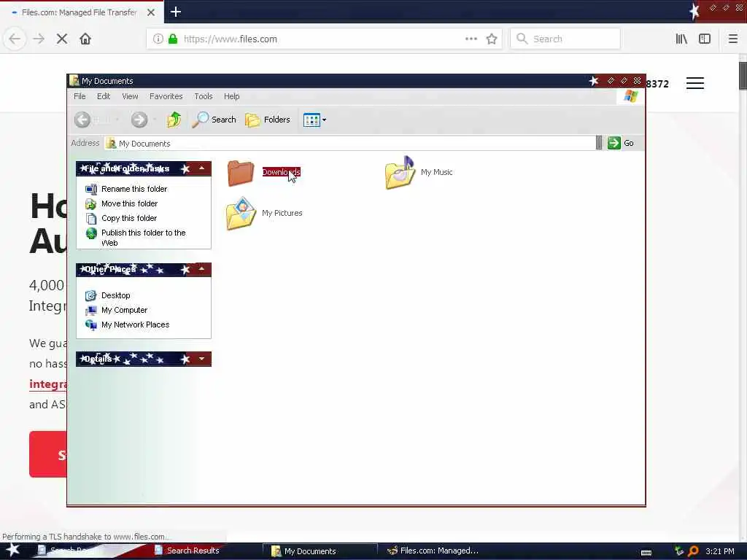The height and width of the screenshot is (560, 747).
Task: Select the My Pictures folder icon
Action: pyautogui.click(x=241, y=214)
